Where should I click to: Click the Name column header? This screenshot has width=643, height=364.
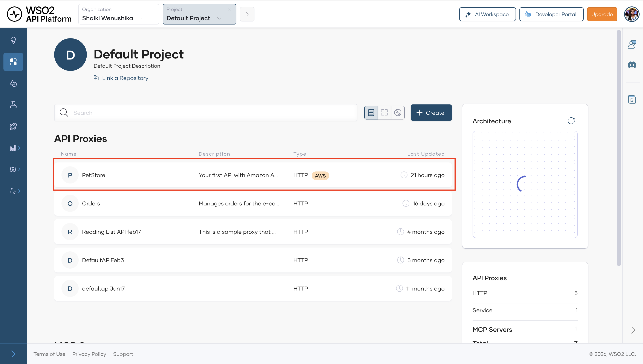click(69, 154)
